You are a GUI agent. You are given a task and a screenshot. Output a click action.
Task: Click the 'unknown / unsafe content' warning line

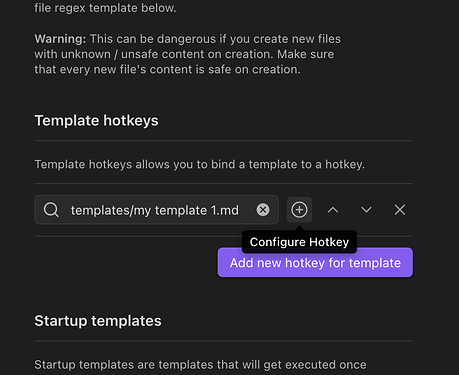[184, 54]
